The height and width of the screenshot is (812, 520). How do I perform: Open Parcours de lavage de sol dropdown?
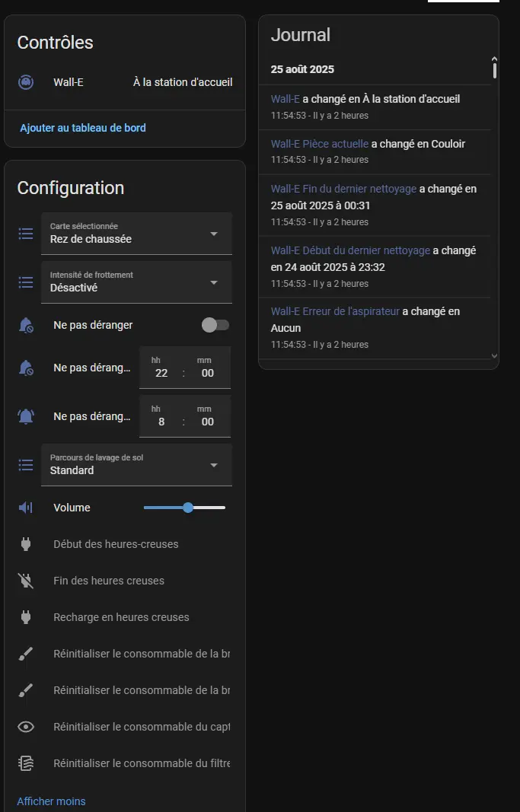137,465
